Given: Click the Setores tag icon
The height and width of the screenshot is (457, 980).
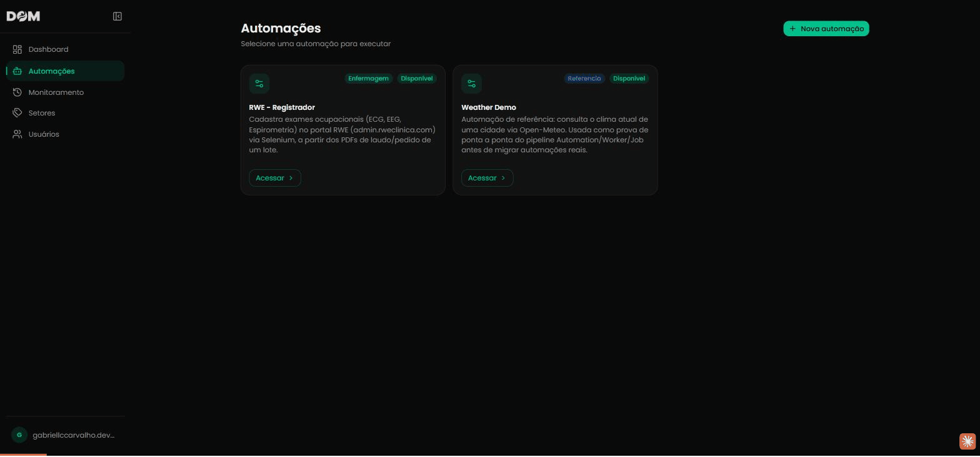Looking at the screenshot, I should (x=17, y=113).
